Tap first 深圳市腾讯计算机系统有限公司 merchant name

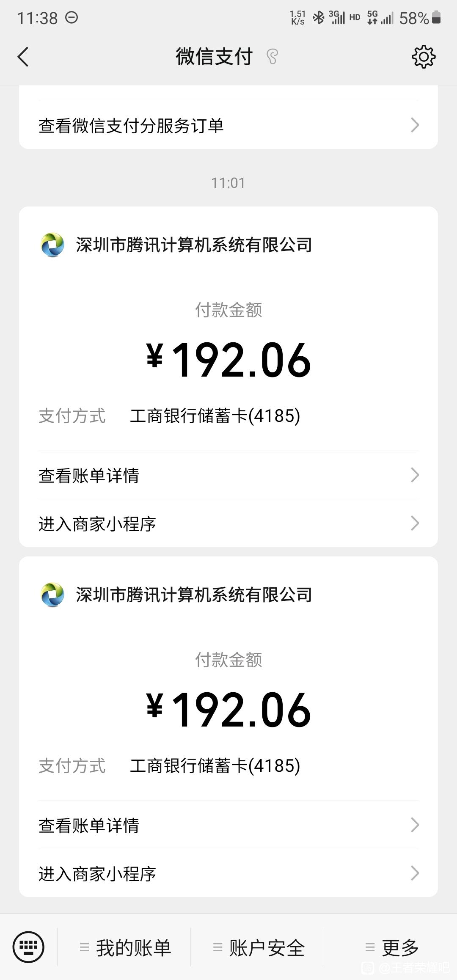point(194,245)
